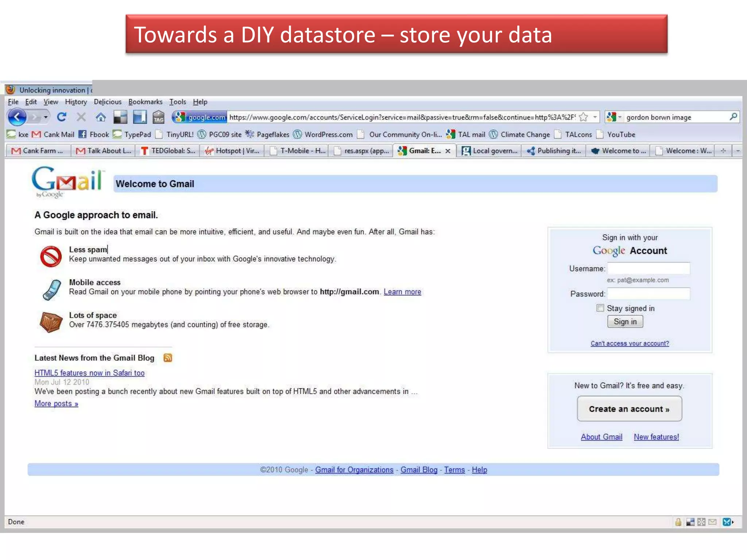Screen dimensions: 747x560
Task: Click the Forward navigation arrow
Action: coord(35,117)
